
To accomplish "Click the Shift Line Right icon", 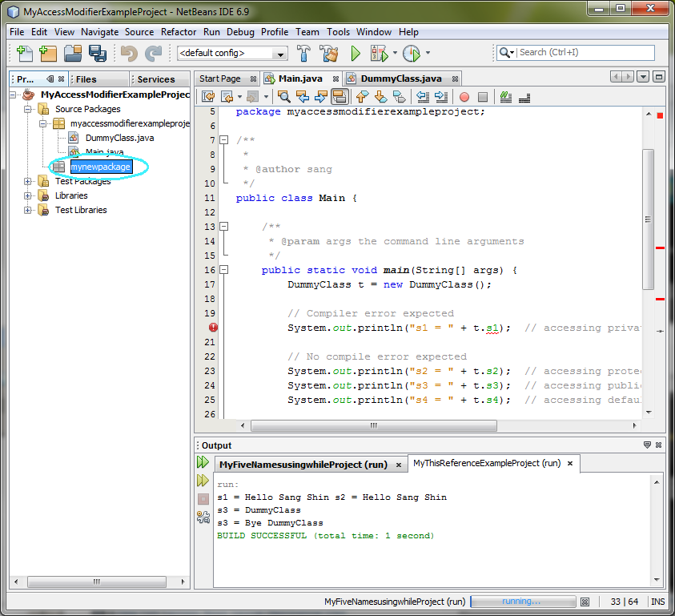I will pos(441,97).
